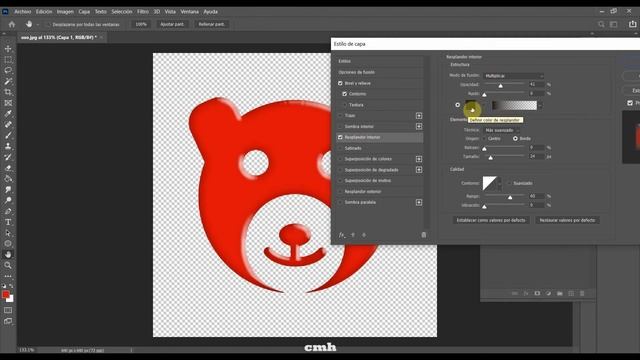This screenshot has width=640, height=360.
Task: Select the Type tool
Action: click(8, 222)
